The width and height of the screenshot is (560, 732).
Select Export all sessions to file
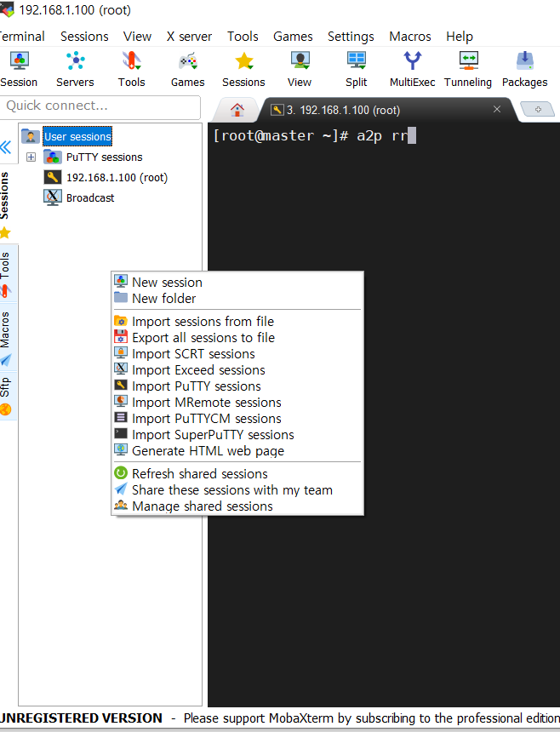(237, 338)
